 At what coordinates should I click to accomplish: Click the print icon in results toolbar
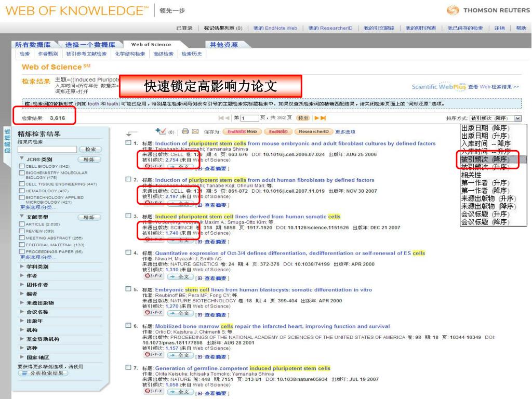click(185, 131)
